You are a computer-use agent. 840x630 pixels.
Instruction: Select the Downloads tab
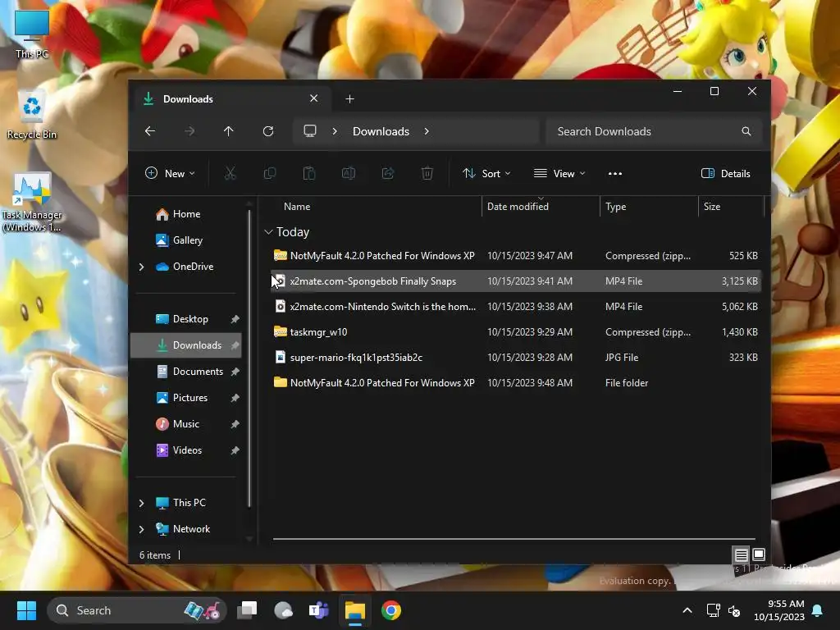point(231,99)
